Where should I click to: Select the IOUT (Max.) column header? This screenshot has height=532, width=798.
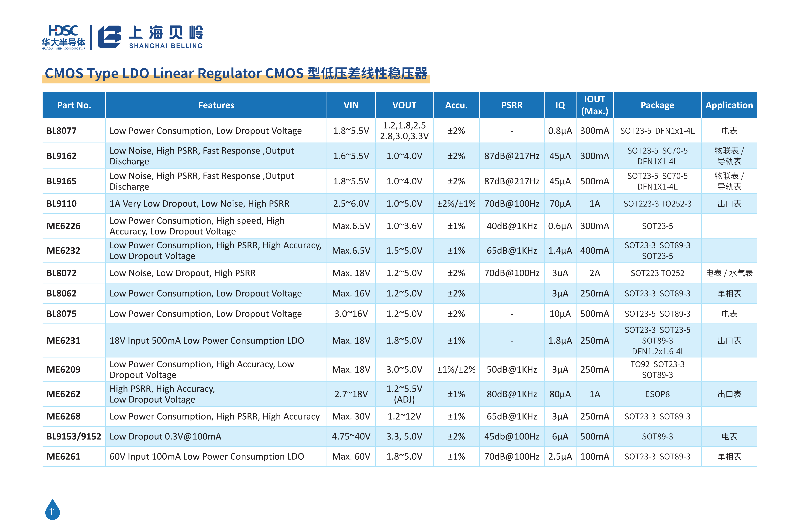595,105
